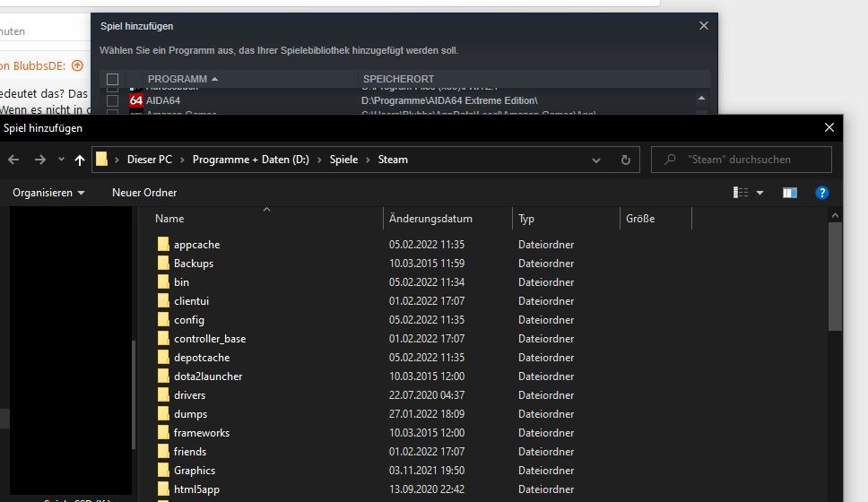Click date 05.02.2022 11:35 of appcache
Screen dimensions: 868x502
tap(427, 245)
